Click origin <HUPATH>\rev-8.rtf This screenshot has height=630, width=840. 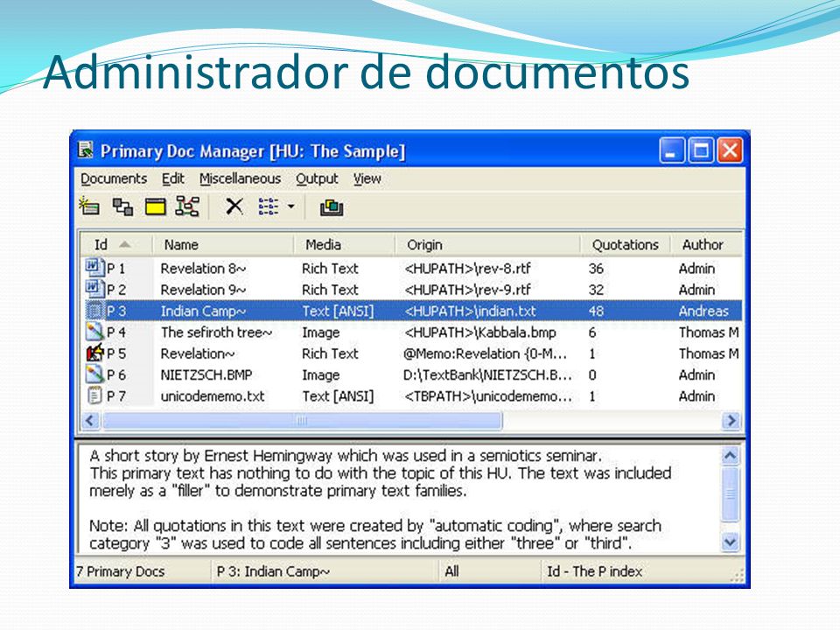pyautogui.click(x=467, y=268)
